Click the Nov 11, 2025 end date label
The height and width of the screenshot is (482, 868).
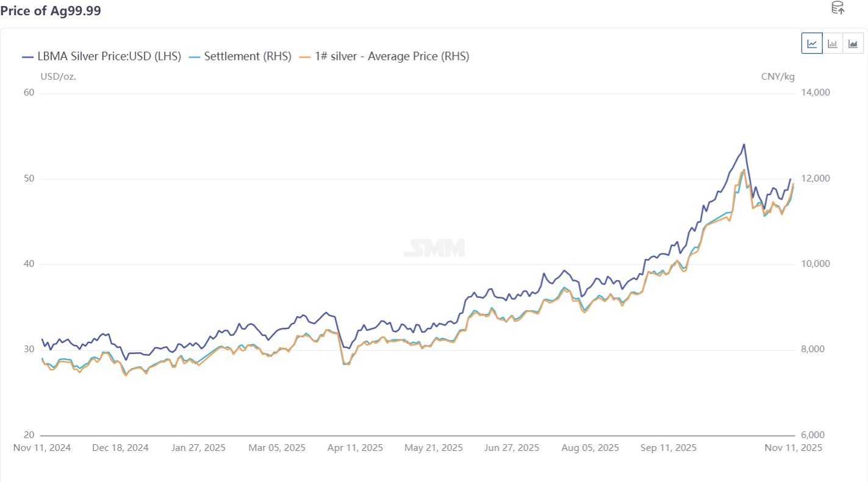pos(794,448)
